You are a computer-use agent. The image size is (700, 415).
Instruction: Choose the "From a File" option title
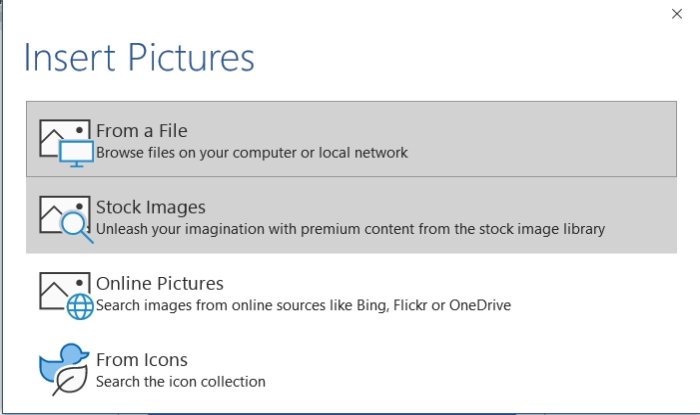(x=141, y=130)
